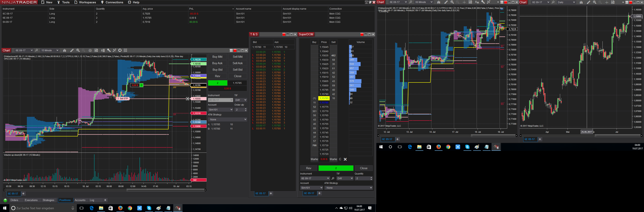This screenshot has height=212, width=644.
Task: Click Sell Bid in Chart Trader
Action: click(238, 70)
